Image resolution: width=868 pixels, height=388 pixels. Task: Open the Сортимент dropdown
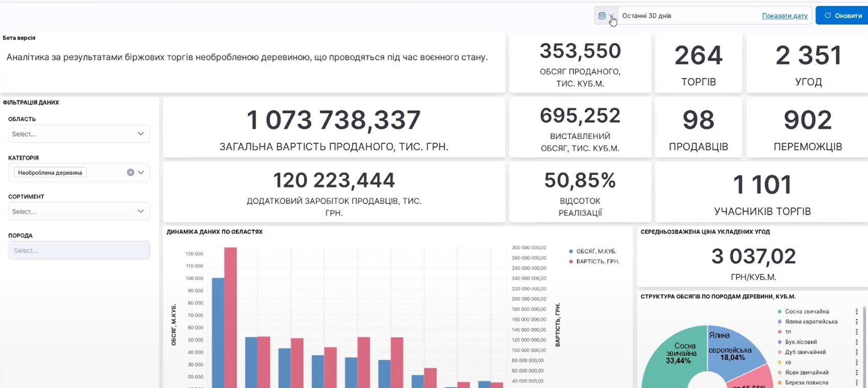(79, 212)
